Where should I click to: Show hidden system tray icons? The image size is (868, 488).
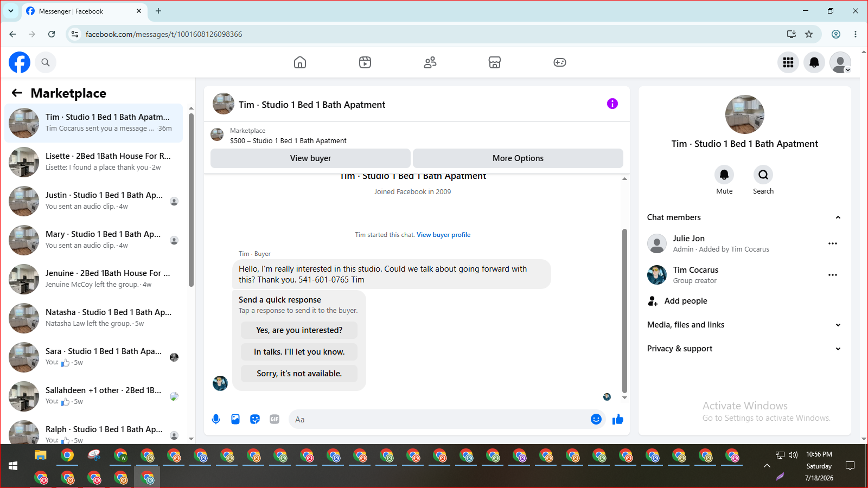pyautogui.click(x=767, y=466)
